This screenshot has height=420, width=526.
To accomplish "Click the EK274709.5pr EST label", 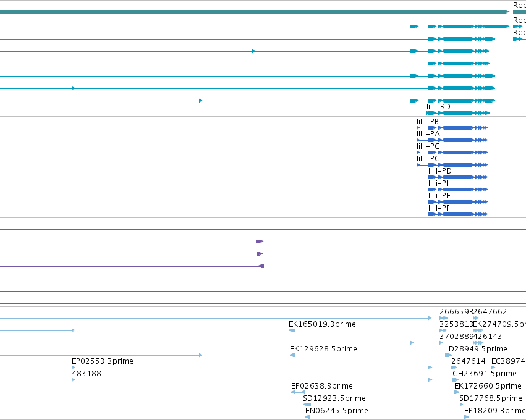I will 499,324.
